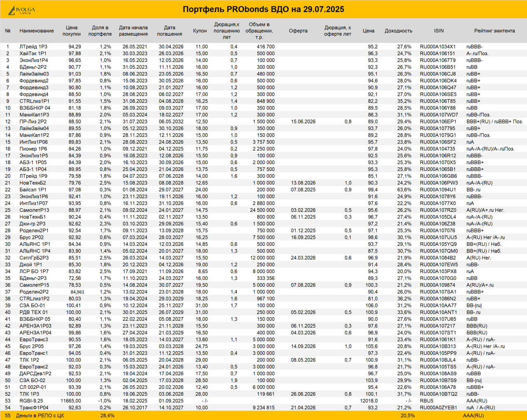Select the 'Оферта' column header
The height and width of the screenshot is (420, 527).
pos(298,31)
